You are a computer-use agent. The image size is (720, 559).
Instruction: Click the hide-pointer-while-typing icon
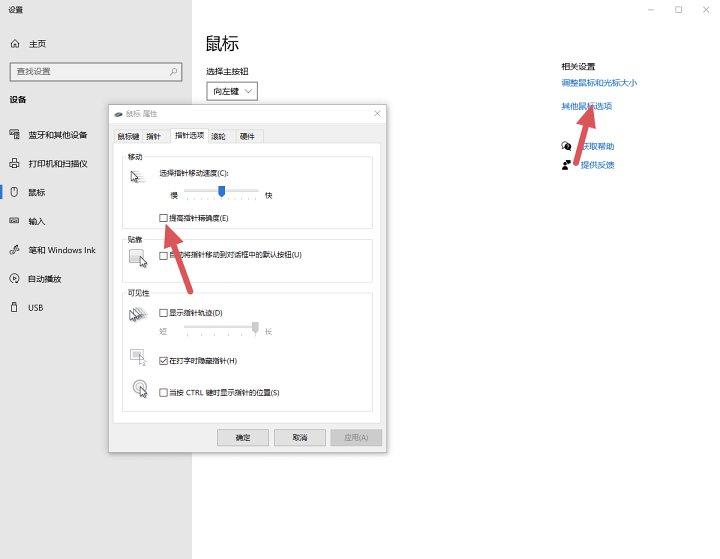coord(138,357)
